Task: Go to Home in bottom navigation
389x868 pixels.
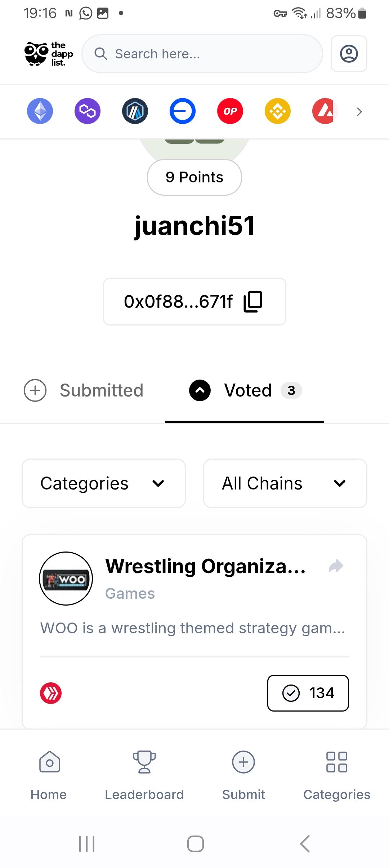Action: 49,776
